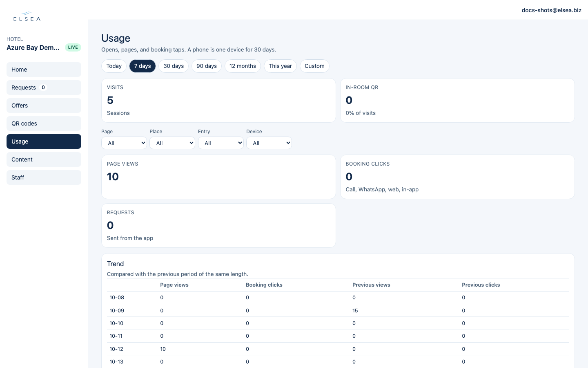Image resolution: width=588 pixels, height=368 pixels.
Task: Click the Visits card showing 5 sessions
Action: pyautogui.click(x=218, y=100)
